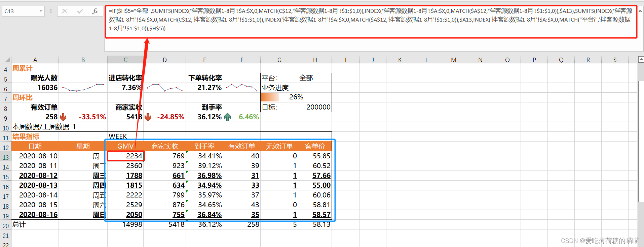Click the confirm checkmark icon in formula bar
The width and height of the screenshot is (644, 247).
[x=80, y=11]
